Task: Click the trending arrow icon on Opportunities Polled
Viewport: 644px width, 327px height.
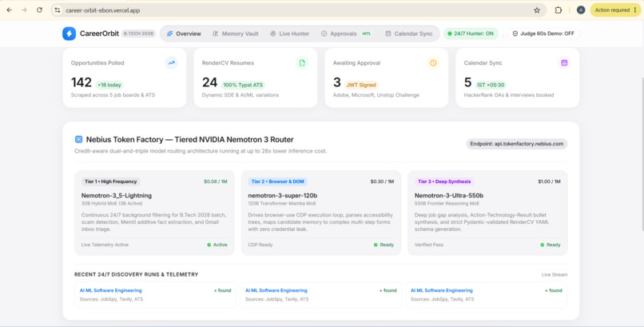Action: (171, 63)
